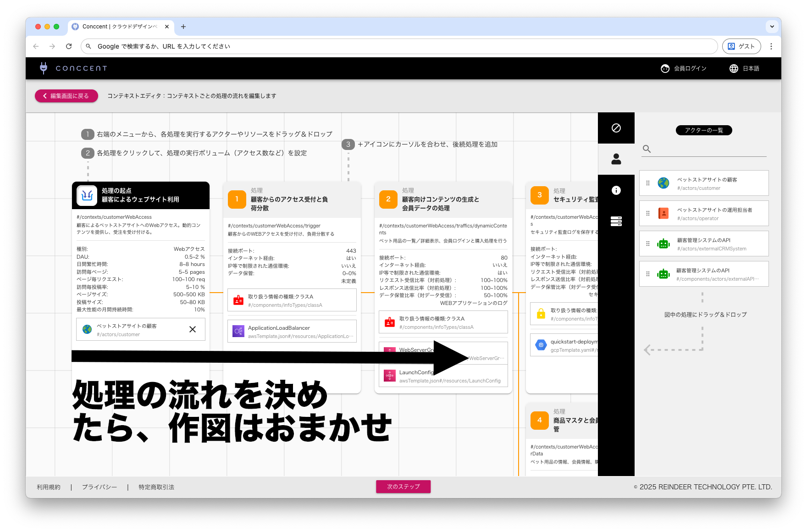Click the browser forward arrow
Image resolution: width=807 pixels, height=532 pixels.
[52, 46]
